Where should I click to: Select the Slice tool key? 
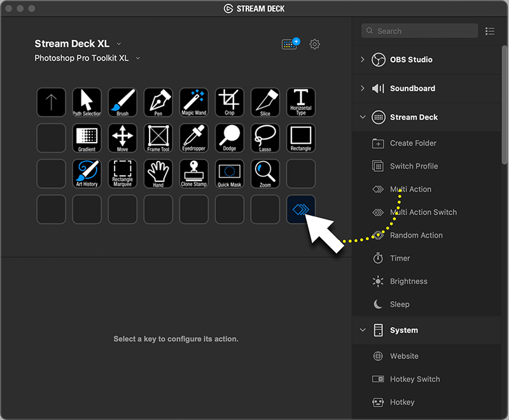265,102
